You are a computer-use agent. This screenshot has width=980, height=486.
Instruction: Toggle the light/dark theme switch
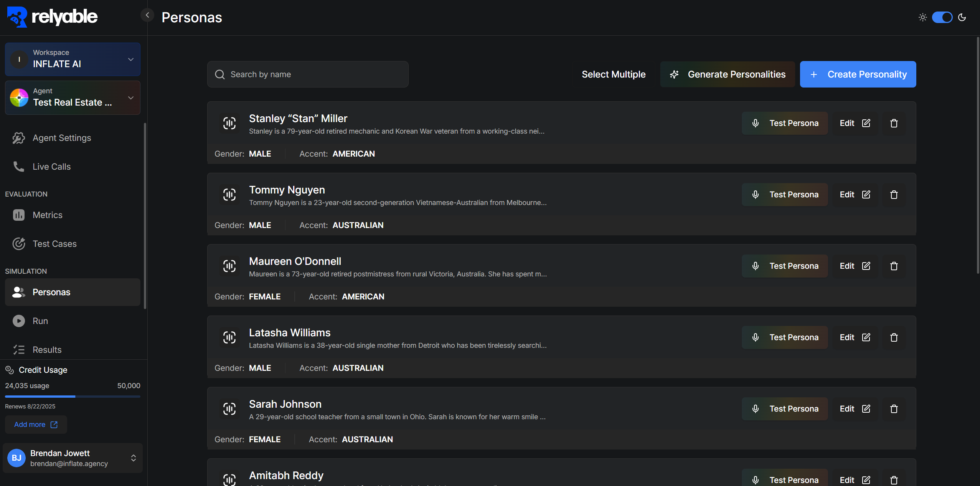(x=942, y=17)
